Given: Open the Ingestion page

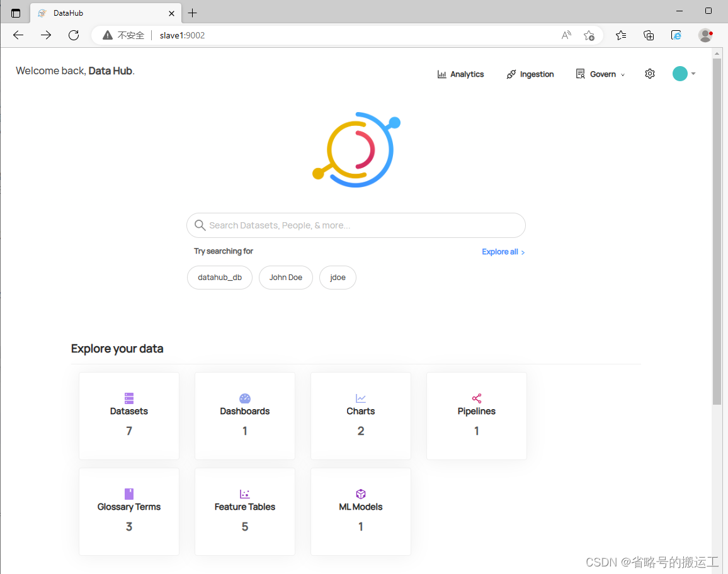Looking at the screenshot, I should [530, 74].
